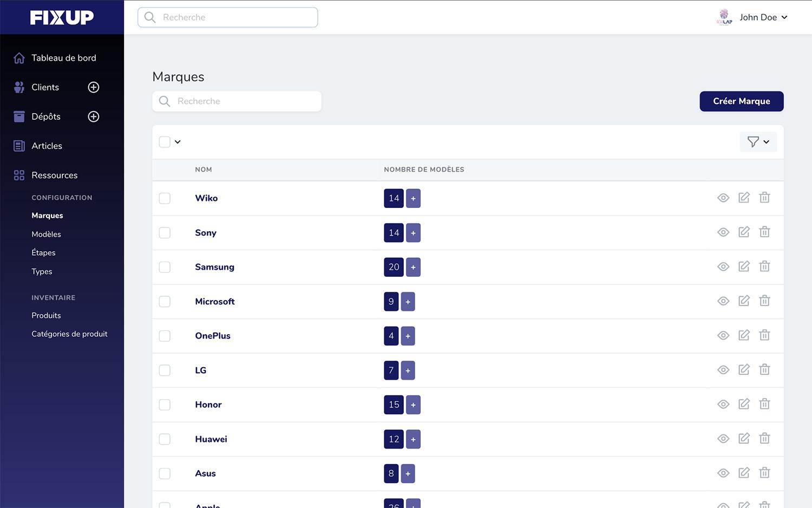Open the Dépôts section
Image resolution: width=812 pixels, height=508 pixels.
pos(45,116)
